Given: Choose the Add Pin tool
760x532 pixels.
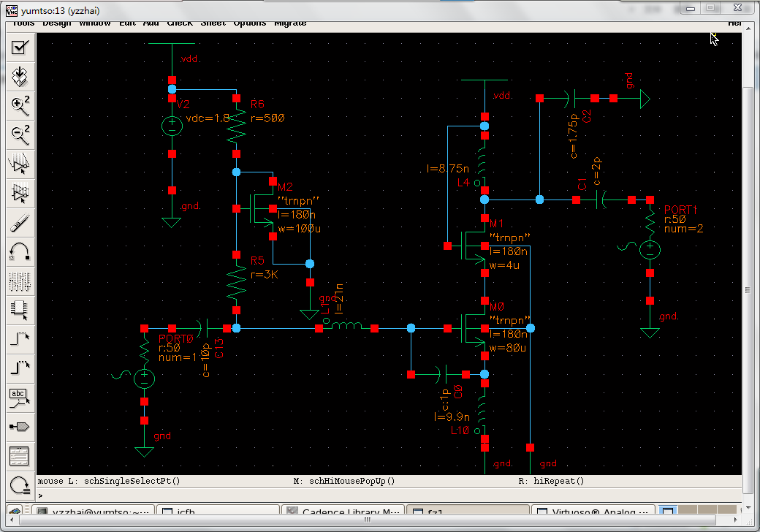Looking at the screenshot, I should pyautogui.click(x=20, y=427).
